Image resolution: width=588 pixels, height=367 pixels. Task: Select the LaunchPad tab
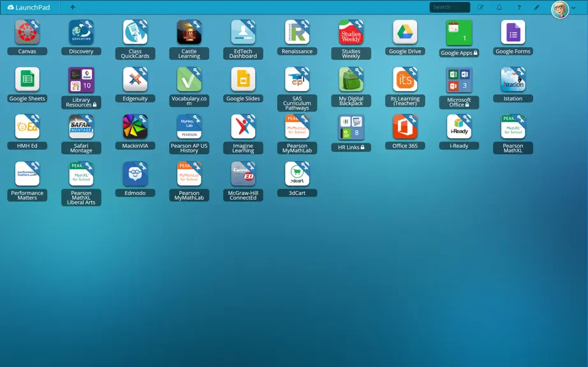click(x=29, y=7)
